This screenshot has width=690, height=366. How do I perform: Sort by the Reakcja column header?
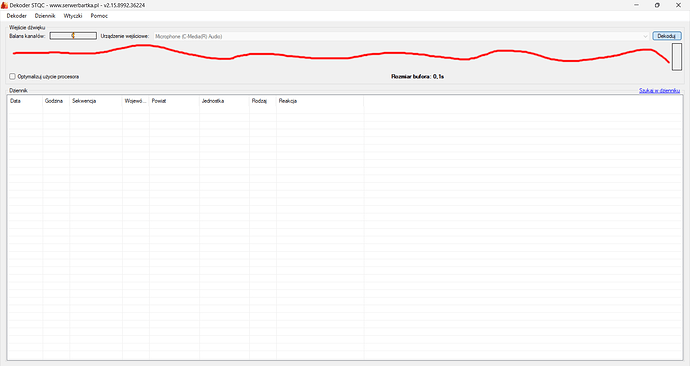(x=320, y=101)
